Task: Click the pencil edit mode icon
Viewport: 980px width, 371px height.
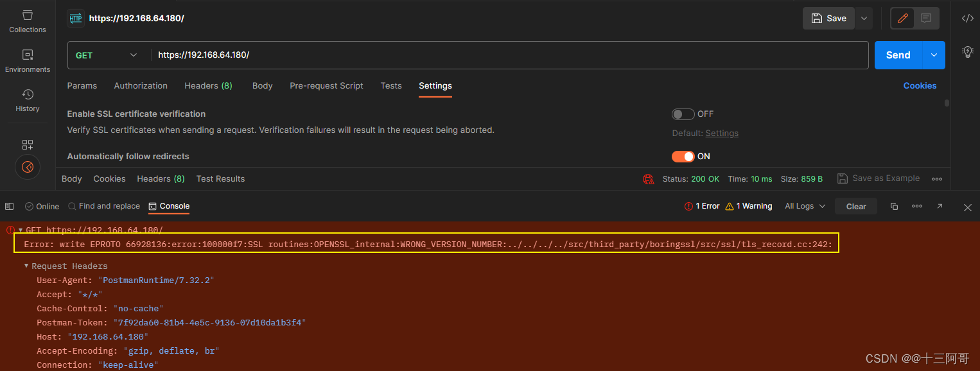Action: click(902, 18)
